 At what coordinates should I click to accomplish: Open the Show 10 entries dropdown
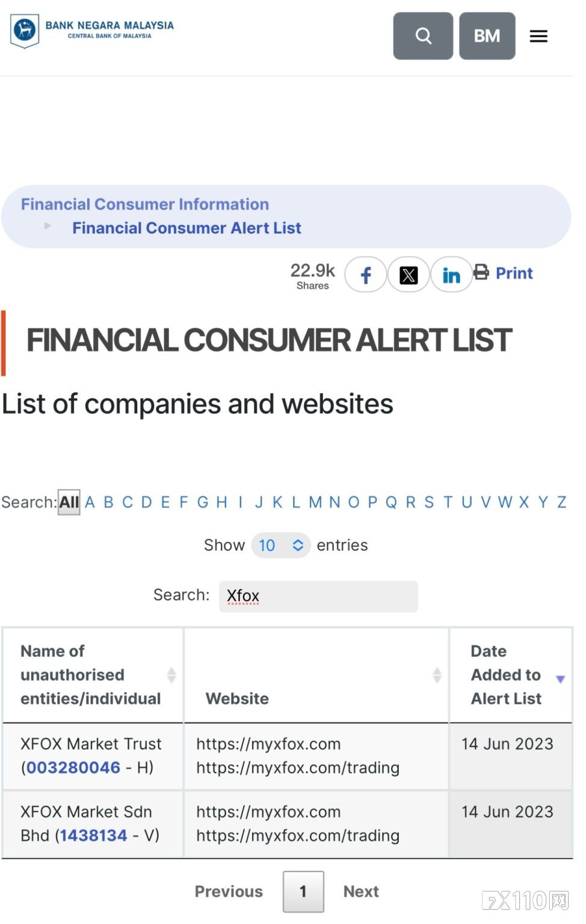click(x=281, y=545)
